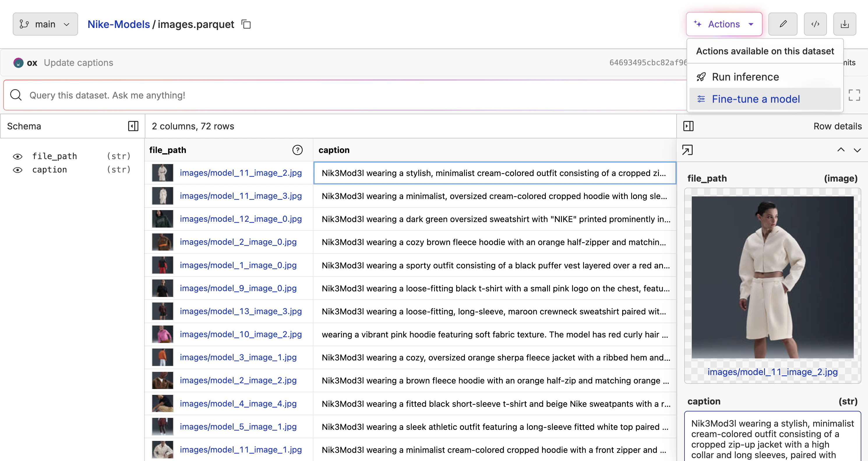Choose Fine-tune a model menu item
The width and height of the screenshot is (868, 461).
click(x=756, y=99)
